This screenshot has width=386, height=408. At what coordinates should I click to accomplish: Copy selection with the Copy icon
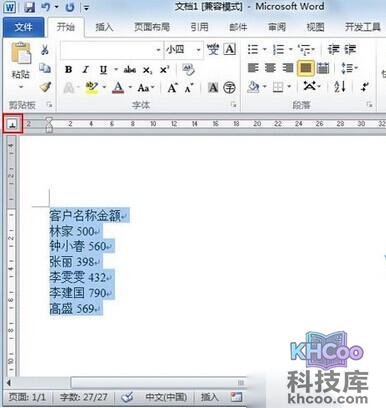pyautogui.click(x=45, y=68)
